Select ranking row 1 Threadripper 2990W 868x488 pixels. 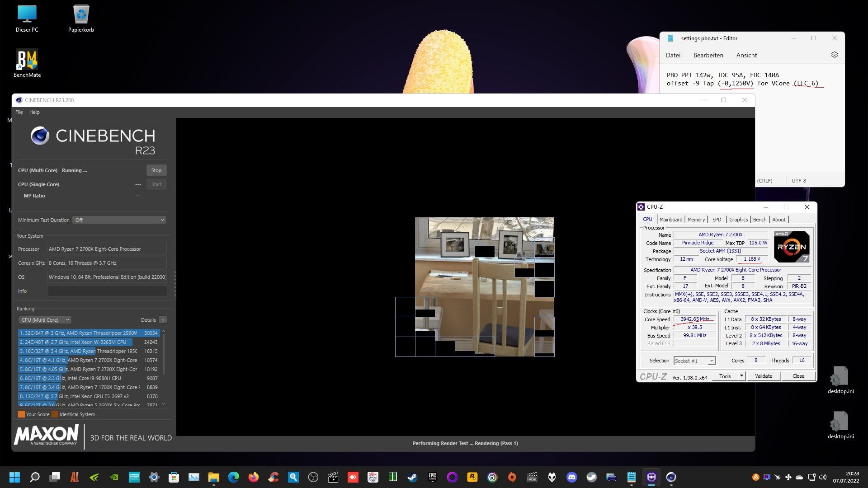(89, 333)
